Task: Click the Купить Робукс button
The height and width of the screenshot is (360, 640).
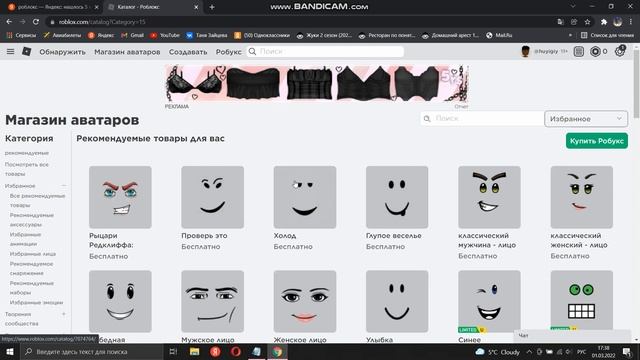Action: pyautogui.click(x=597, y=141)
